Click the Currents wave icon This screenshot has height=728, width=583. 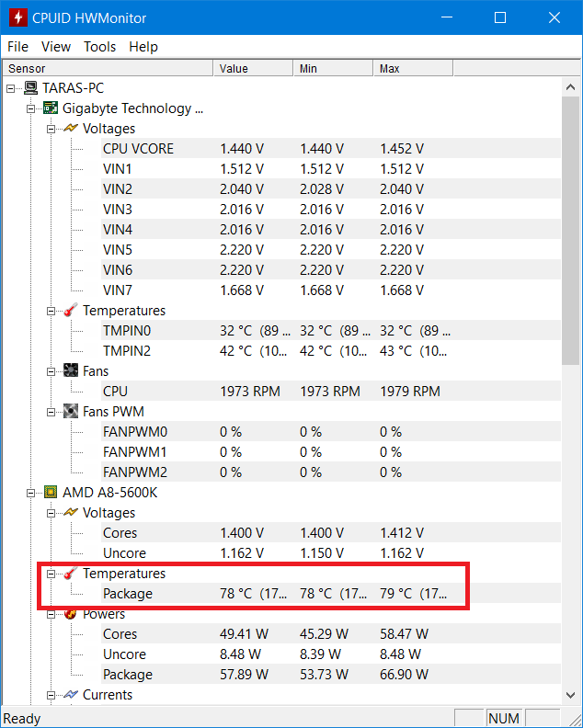(x=71, y=695)
